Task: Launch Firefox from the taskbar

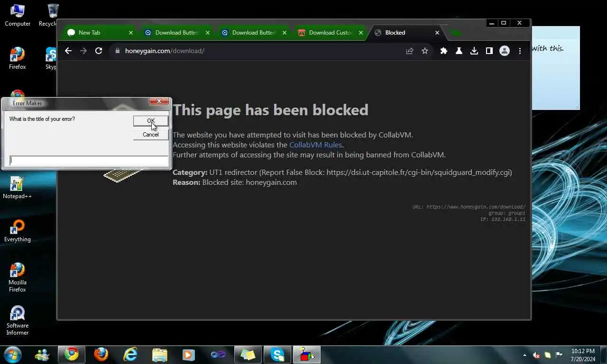Action: pos(101,355)
